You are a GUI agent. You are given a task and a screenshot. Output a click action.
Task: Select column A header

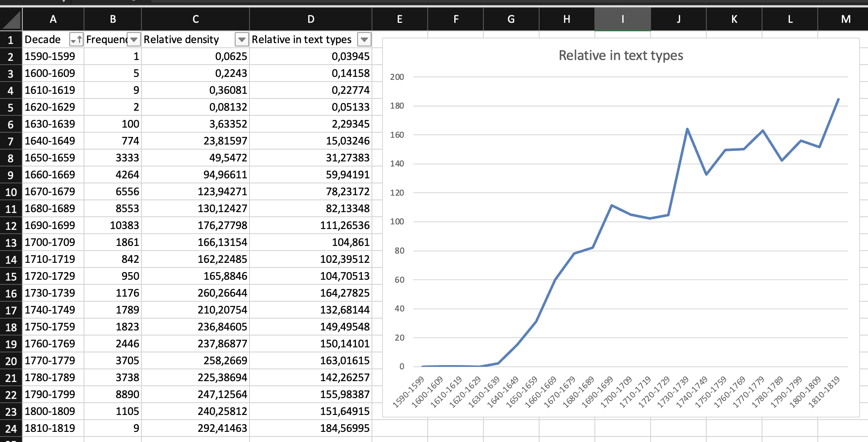[x=53, y=19]
